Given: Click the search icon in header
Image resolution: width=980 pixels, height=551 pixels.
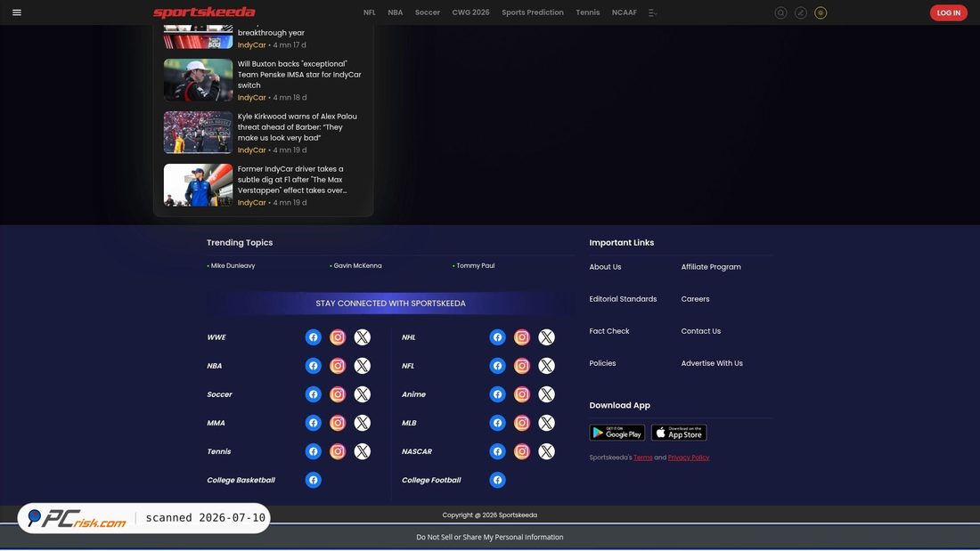Looking at the screenshot, I should (x=780, y=12).
